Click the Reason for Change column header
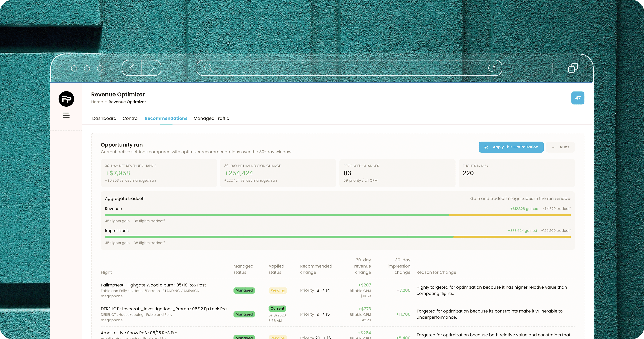Viewport: 644px width, 339px height. 436,272
